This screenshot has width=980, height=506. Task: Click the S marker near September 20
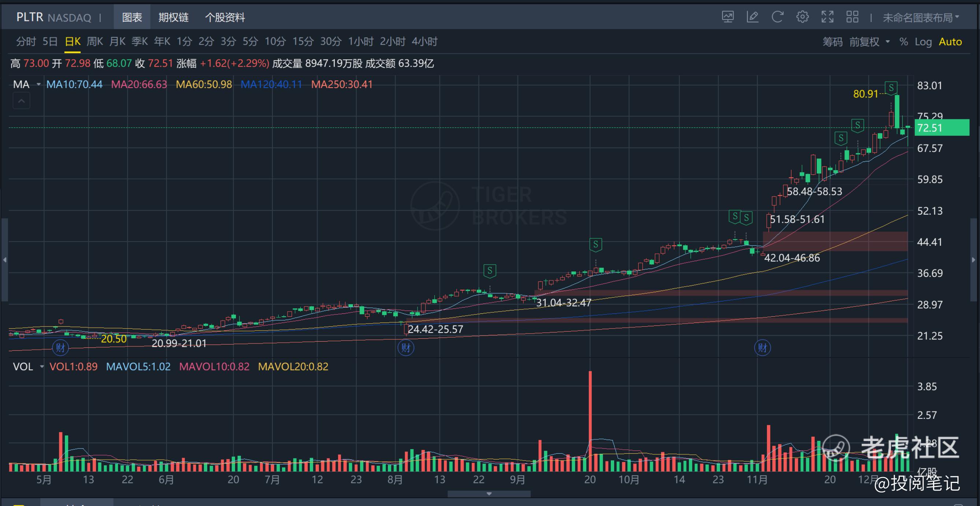(596, 245)
